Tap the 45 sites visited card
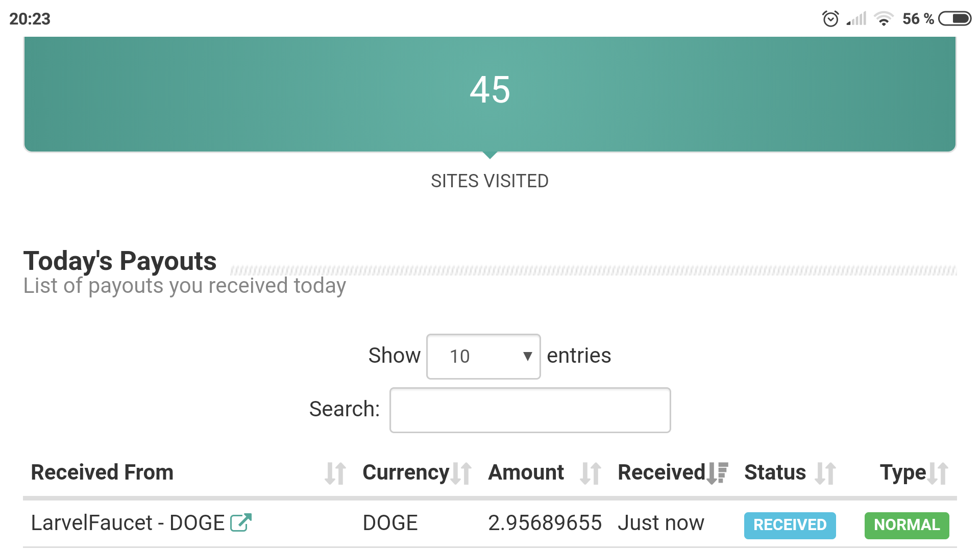The image size is (980, 551). pos(490,94)
